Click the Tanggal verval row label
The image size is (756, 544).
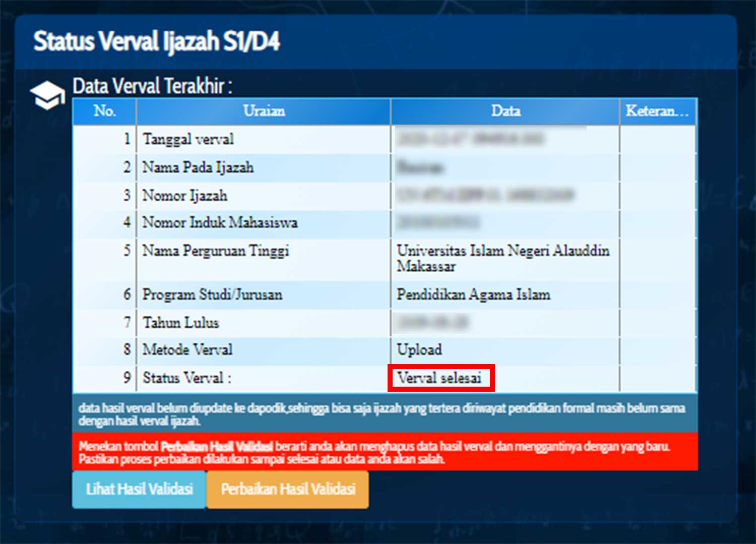point(188,139)
